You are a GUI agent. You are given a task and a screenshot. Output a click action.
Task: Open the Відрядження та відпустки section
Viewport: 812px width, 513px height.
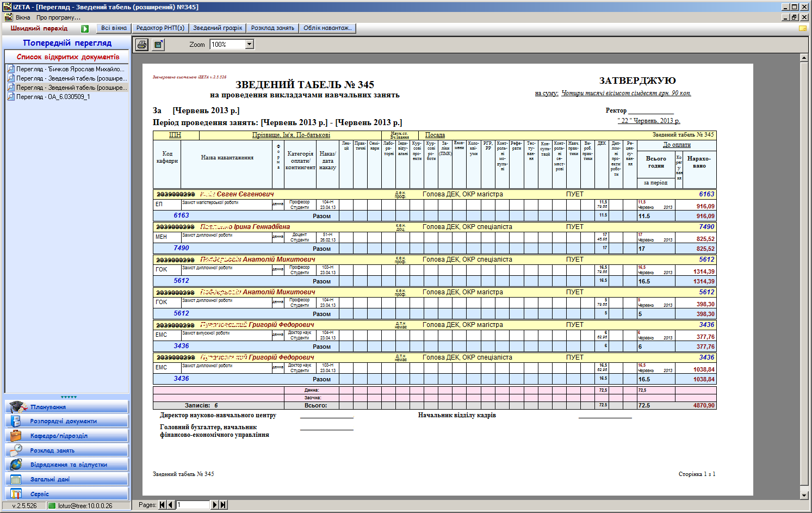click(67, 465)
